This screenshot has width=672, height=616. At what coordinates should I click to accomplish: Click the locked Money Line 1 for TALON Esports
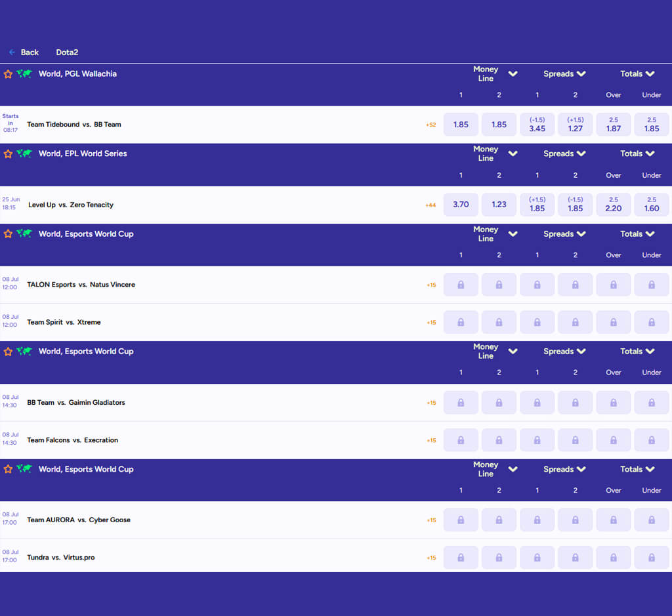[461, 285]
